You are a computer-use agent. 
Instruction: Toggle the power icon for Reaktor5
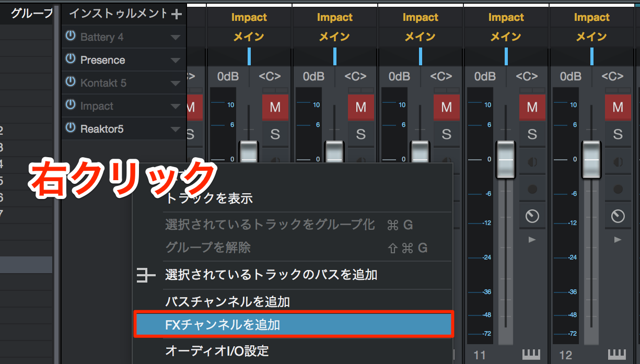coord(71,128)
